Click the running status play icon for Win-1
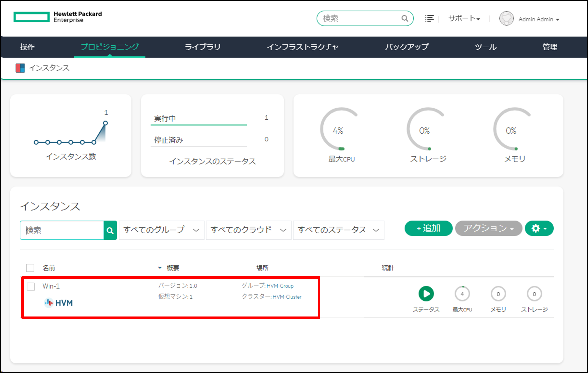588x373 pixels. [426, 294]
